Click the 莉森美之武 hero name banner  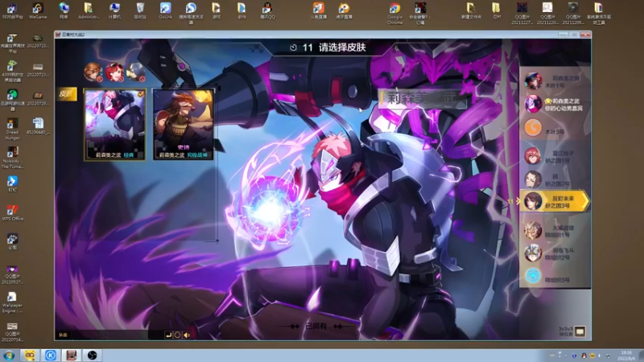(x=423, y=98)
